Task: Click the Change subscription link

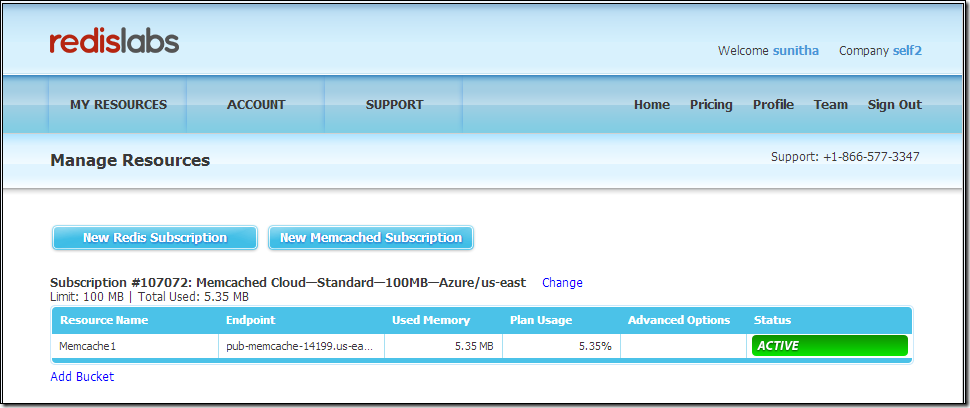Action: (x=562, y=283)
